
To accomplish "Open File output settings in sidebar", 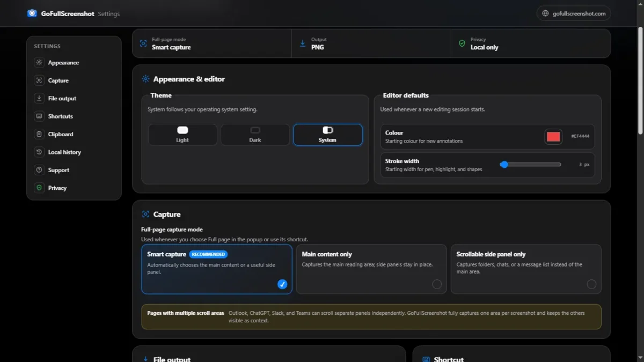I will point(74,98).
